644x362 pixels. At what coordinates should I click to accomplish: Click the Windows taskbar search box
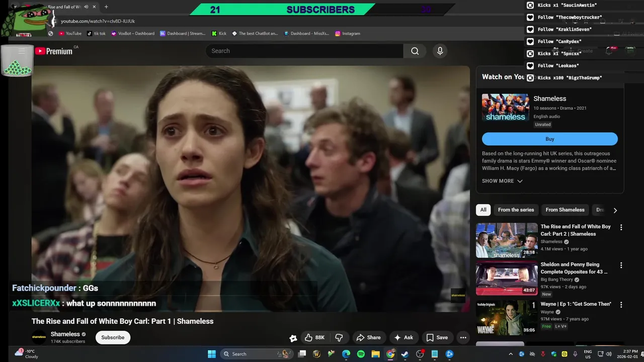tap(257, 354)
